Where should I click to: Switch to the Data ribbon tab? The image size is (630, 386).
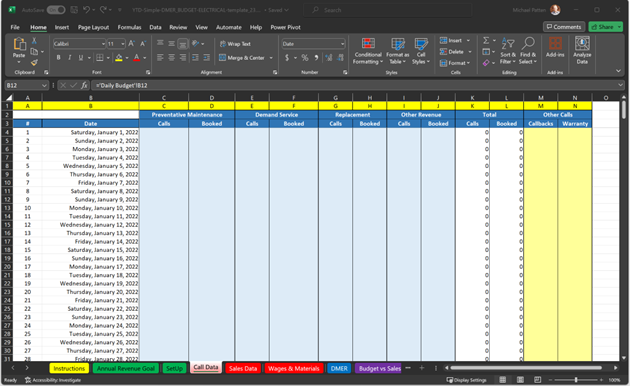[155, 27]
